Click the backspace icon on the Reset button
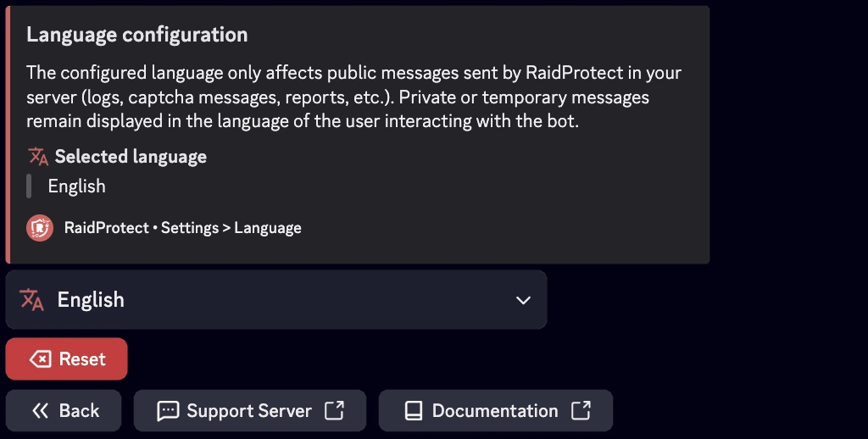The width and height of the screenshot is (868, 439). (x=40, y=359)
